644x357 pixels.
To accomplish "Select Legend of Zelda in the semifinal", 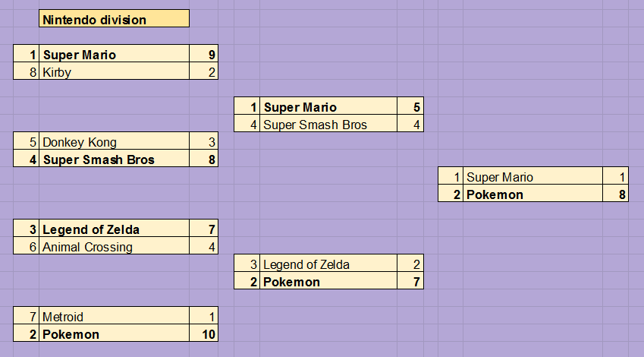I will (x=328, y=264).
